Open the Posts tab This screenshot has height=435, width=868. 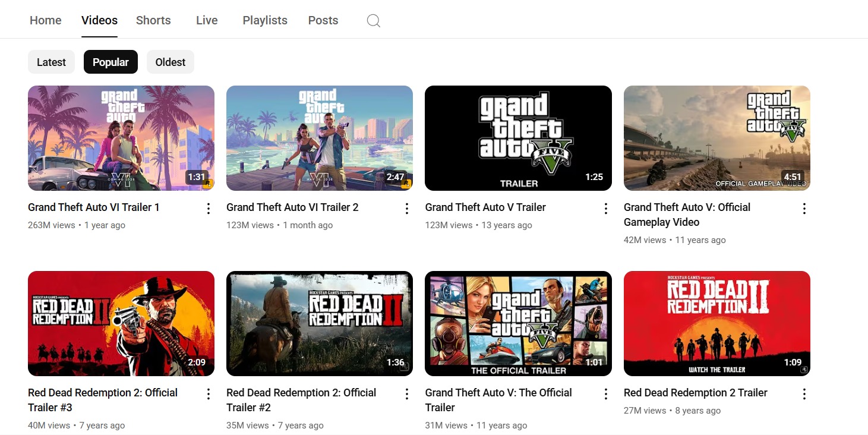[323, 20]
